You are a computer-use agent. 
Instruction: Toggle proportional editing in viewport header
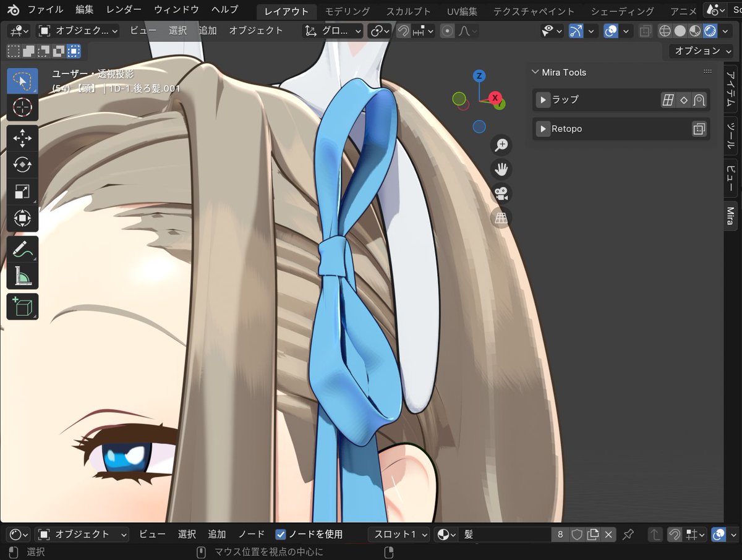click(x=447, y=31)
